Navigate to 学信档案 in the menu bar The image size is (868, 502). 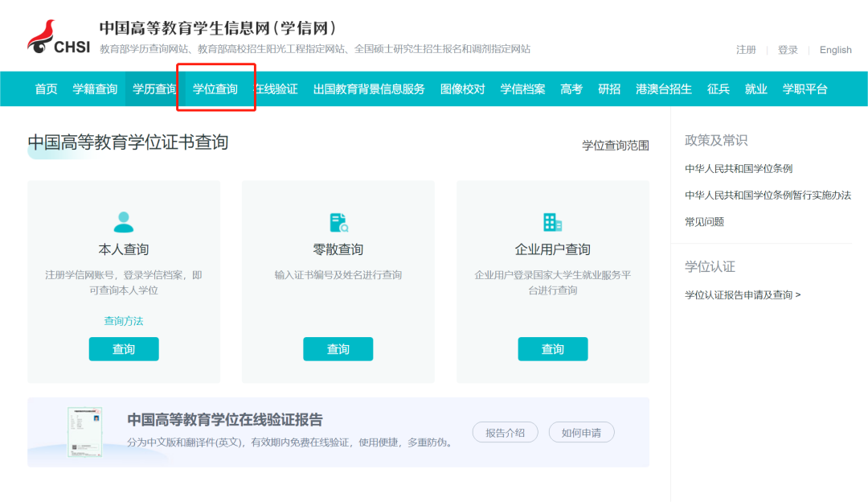pos(522,89)
